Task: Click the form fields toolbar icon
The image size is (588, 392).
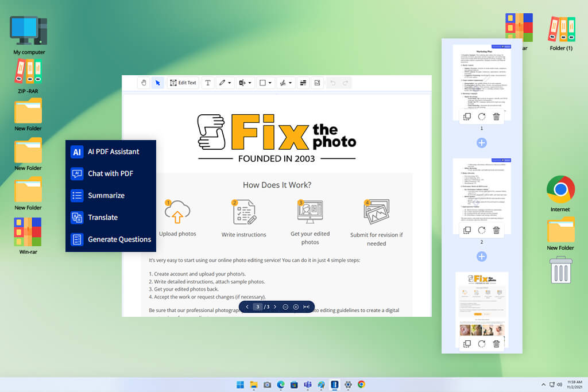Action: click(303, 83)
